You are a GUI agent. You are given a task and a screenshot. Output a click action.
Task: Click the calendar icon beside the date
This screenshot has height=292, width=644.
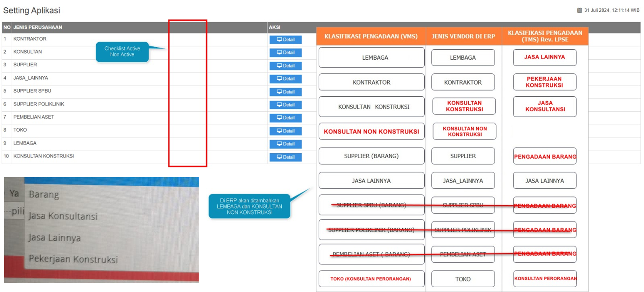coord(580,10)
